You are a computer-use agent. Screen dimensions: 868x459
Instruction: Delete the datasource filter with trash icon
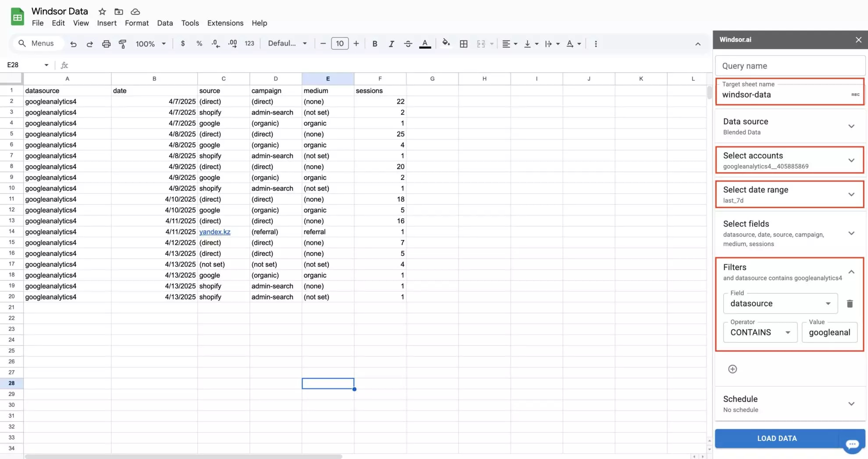point(850,303)
